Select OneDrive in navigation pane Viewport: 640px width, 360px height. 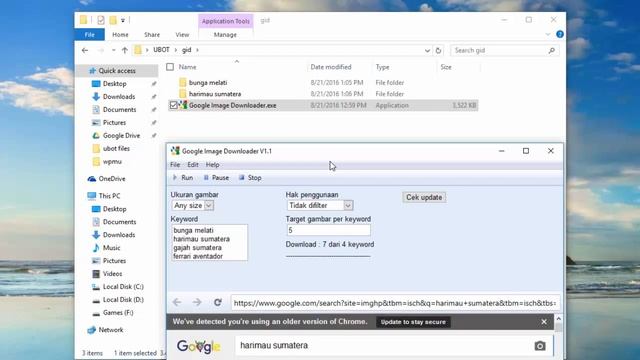click(x=111, y=179)
